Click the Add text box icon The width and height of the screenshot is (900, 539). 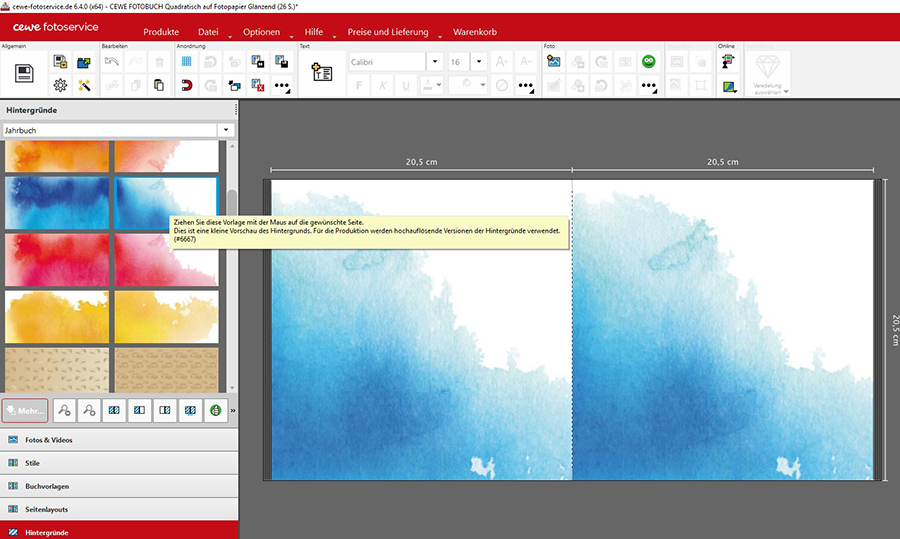click(x=321, y=73)
